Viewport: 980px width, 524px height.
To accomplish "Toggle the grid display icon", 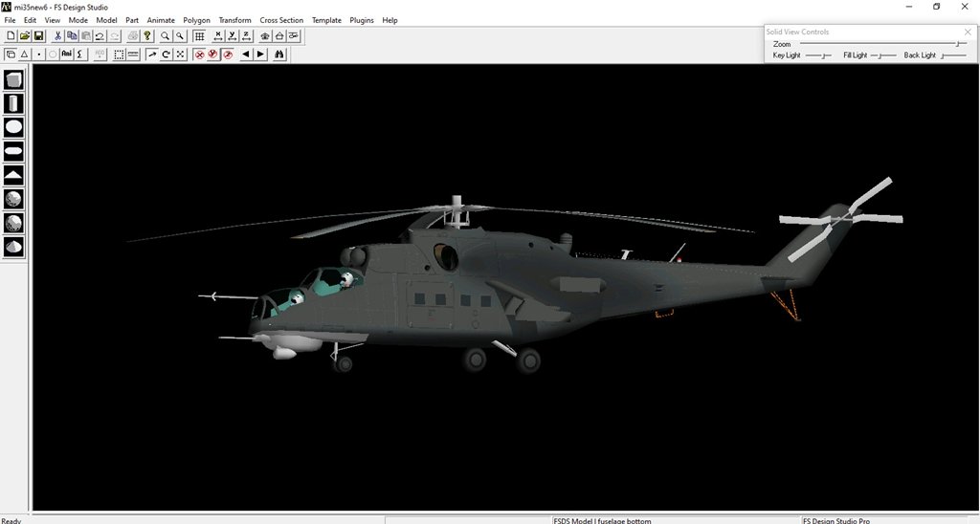I will (x=199, y=36).
